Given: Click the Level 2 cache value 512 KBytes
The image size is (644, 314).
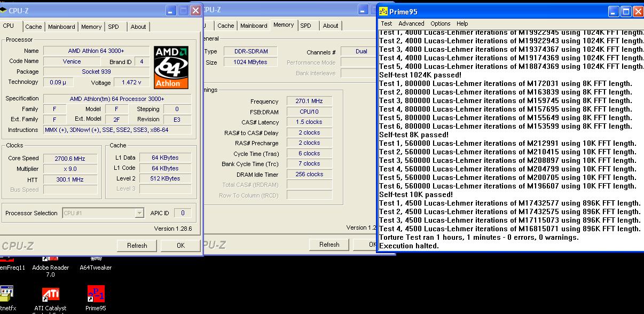Looking at the screenshot, I should pyautogui.click(x=166, y=178).
